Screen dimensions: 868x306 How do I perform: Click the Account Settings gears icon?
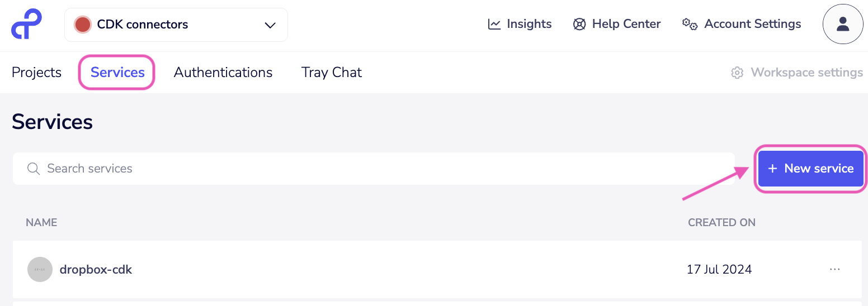[x=690, y=24]
